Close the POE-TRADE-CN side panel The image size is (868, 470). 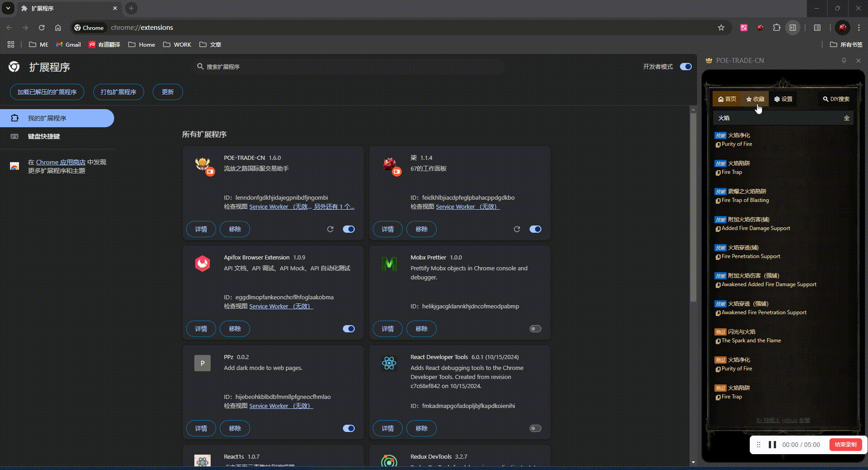[x=858, y=60]
